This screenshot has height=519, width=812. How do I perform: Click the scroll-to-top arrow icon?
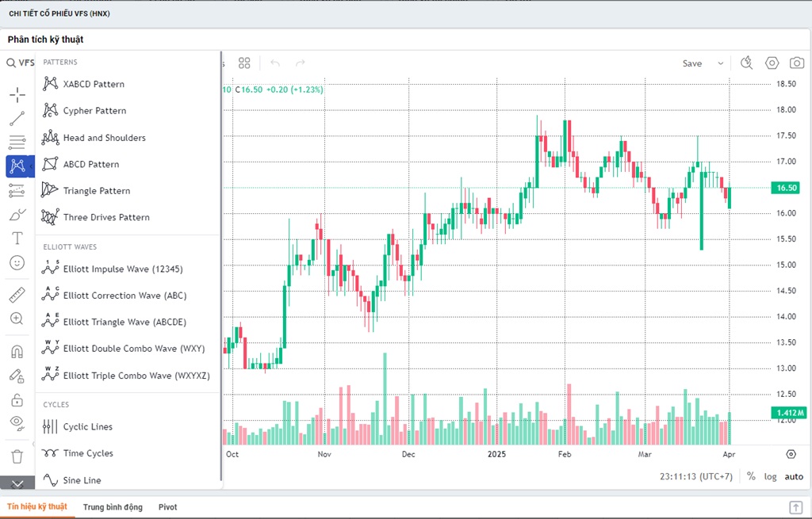click(795, 507)
